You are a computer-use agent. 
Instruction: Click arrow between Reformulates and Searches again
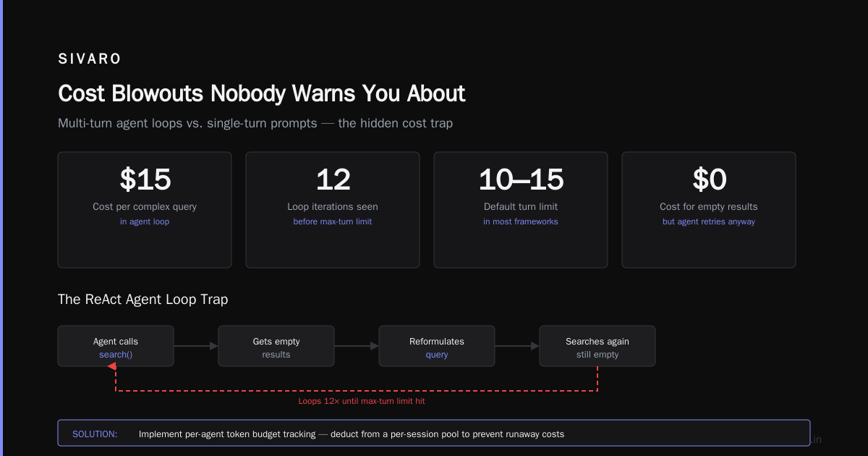click(x=517, y=346)
